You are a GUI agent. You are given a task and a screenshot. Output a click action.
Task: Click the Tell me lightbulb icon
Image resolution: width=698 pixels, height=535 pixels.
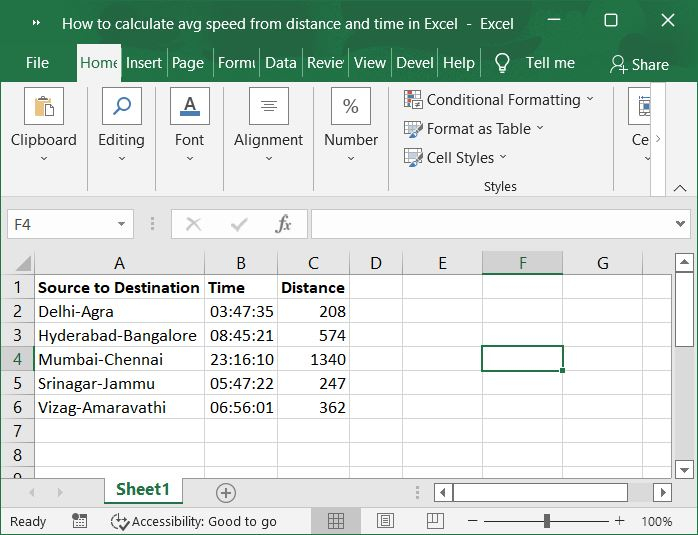[x=502, y=63]
